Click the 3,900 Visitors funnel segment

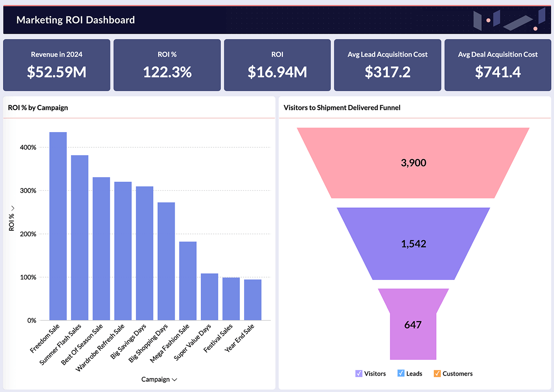click(x=413, y=163)
